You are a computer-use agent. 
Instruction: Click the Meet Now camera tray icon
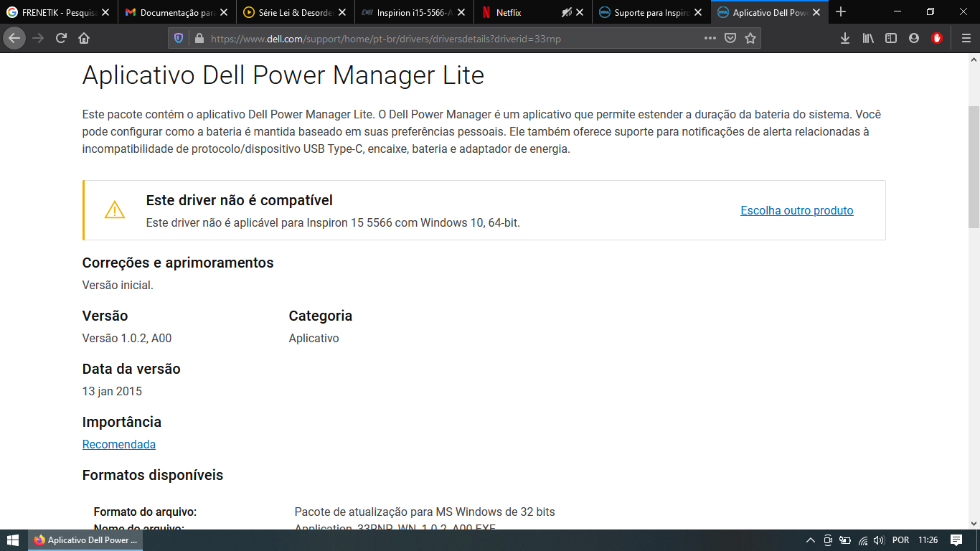coord(828,540)
